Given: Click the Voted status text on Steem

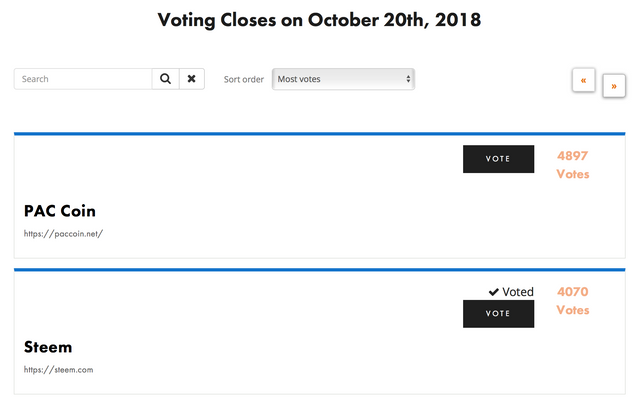Looking at the screenshot, I should coord(518,292).
